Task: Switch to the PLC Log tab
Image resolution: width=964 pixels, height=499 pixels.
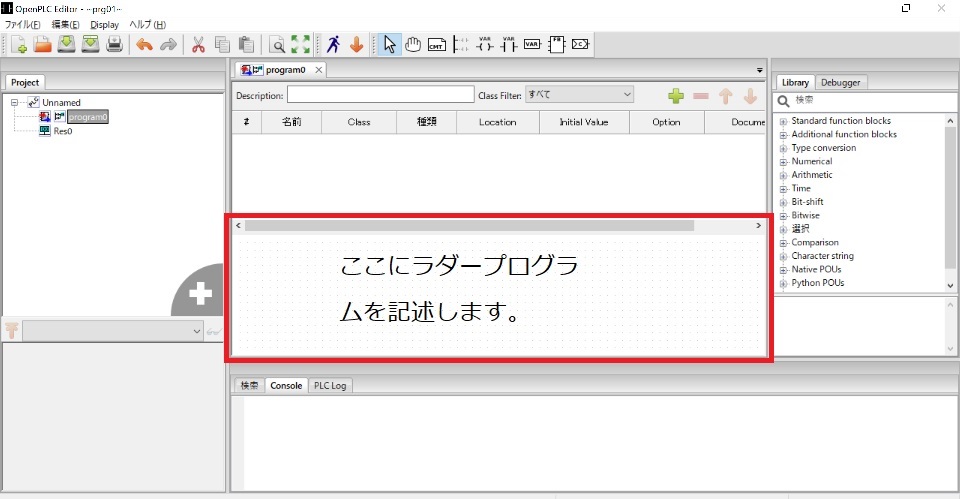Action: pyautogui.click(x=330, y=385)
